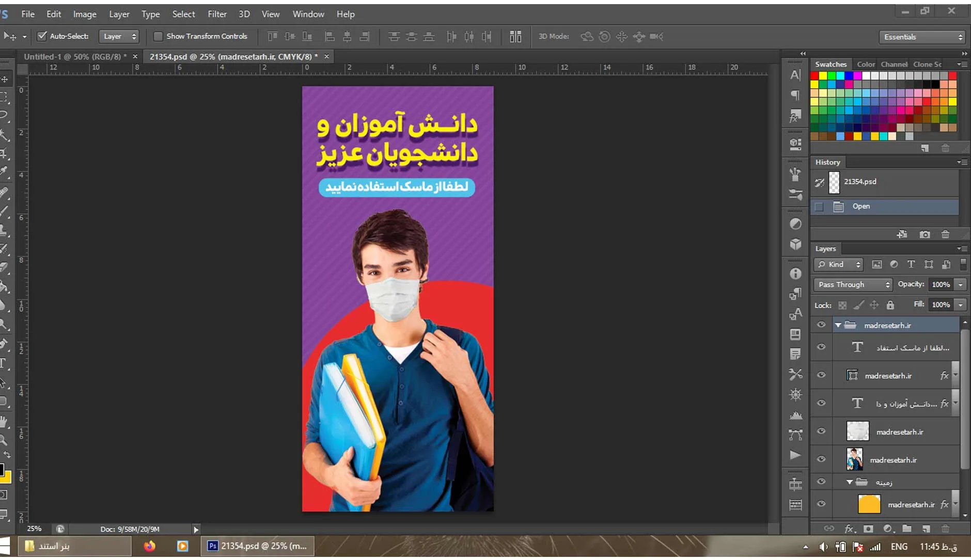This screenshot has height=560, width=971.
Task: Open the Paragraph panel icon
Action: (x=795, y=95)
